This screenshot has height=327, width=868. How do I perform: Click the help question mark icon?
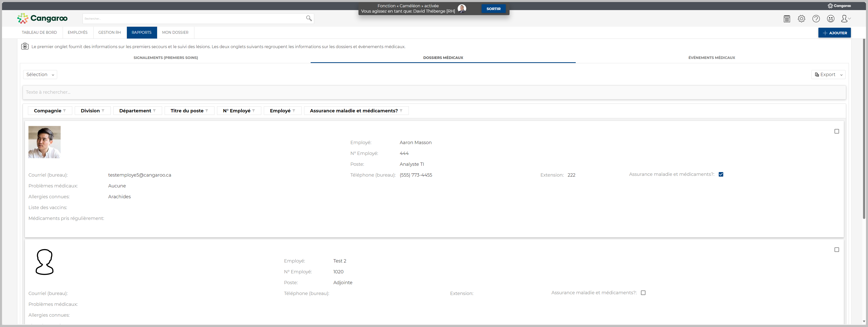[816, 19]
